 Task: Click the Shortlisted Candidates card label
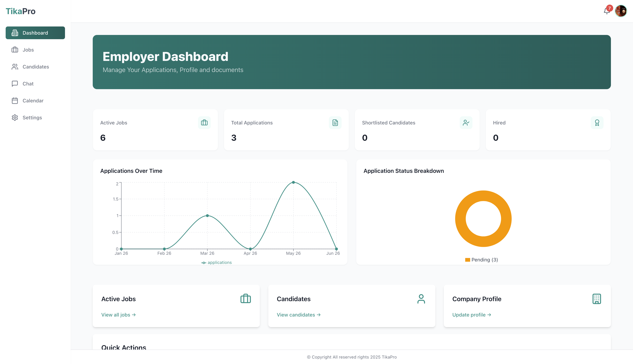click(x=389, y=123)
